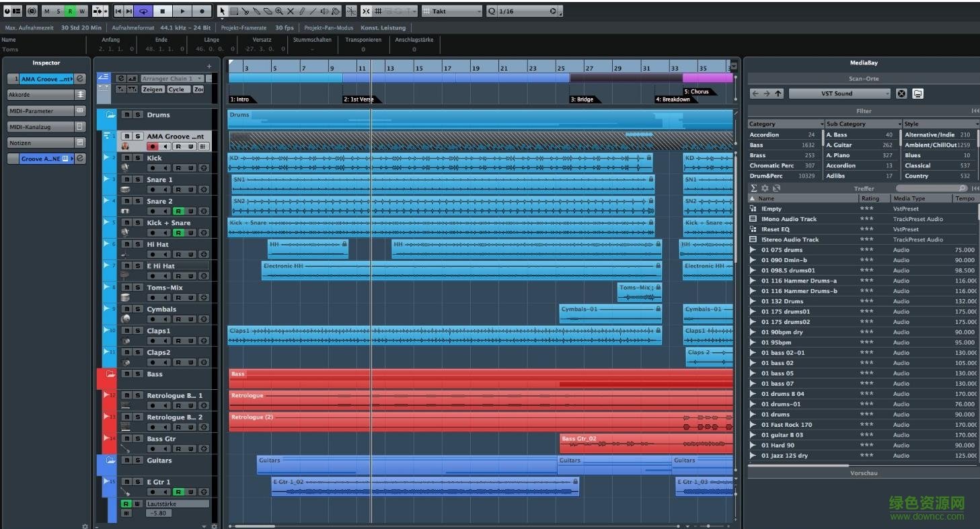Screen dimensions: 980x529
Task: Select the Draw pencil tool
Action: [x=302, y=11]
